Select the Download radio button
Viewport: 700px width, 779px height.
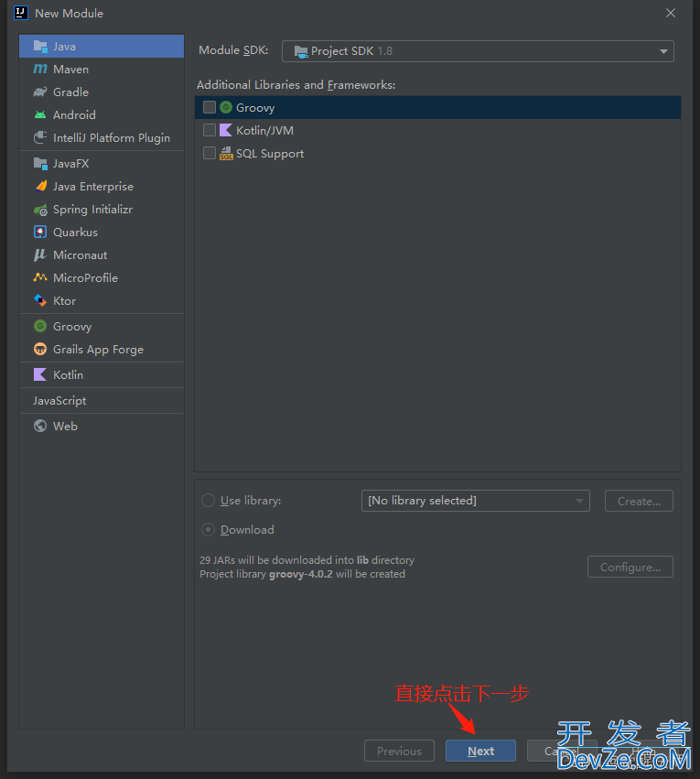tap(208, 530)
